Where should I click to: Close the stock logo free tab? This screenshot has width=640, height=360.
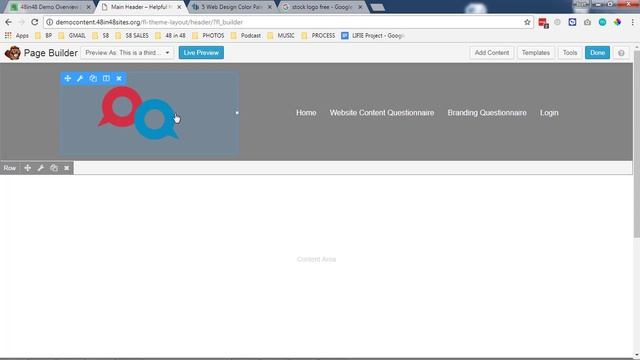(360, 7)
